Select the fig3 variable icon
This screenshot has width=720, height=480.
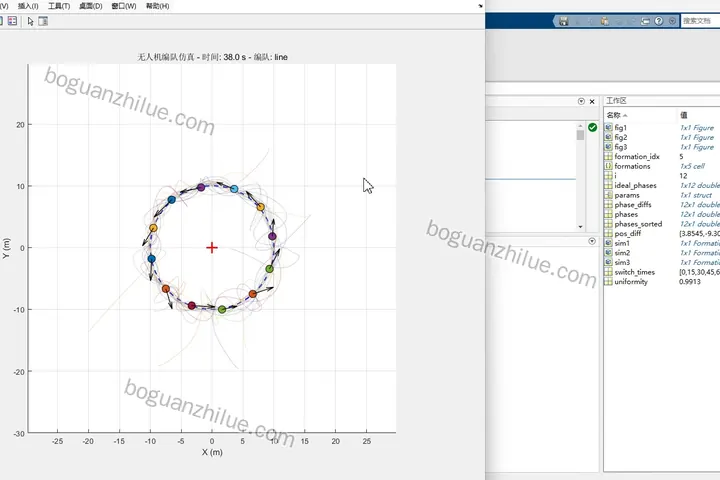(608, 147)
